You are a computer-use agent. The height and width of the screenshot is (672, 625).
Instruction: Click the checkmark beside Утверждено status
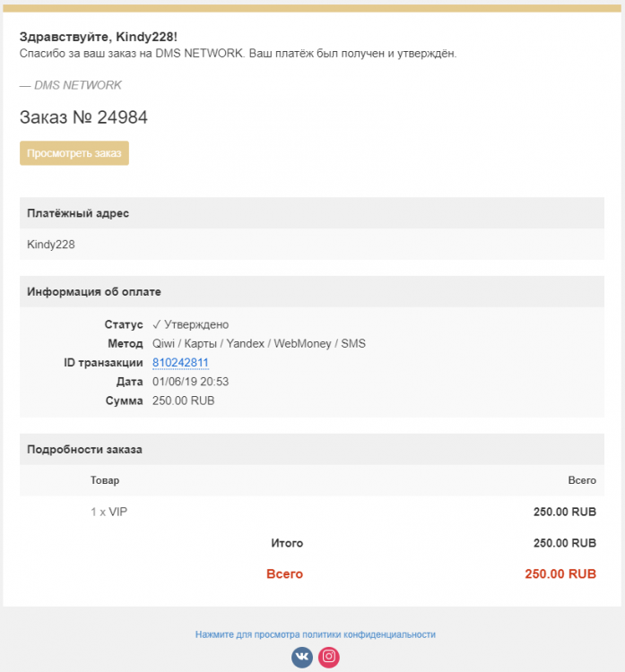157,324
